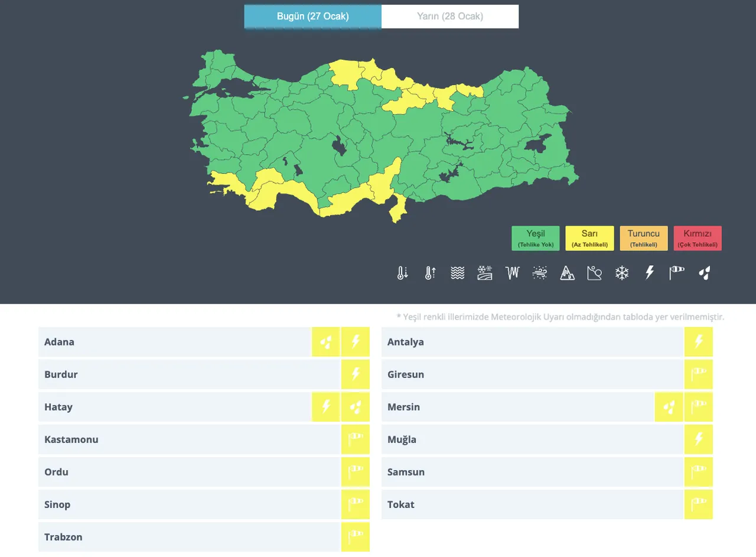756x557 pixels.
Task: Select the high temperature thermometer icon
Action: coord(429,273)
